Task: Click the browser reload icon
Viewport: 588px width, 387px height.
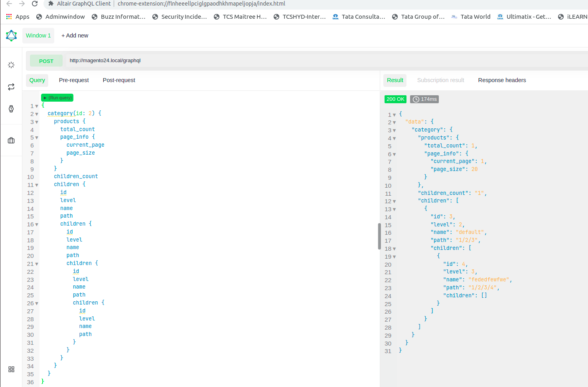Action: click(x=35, y=4)
